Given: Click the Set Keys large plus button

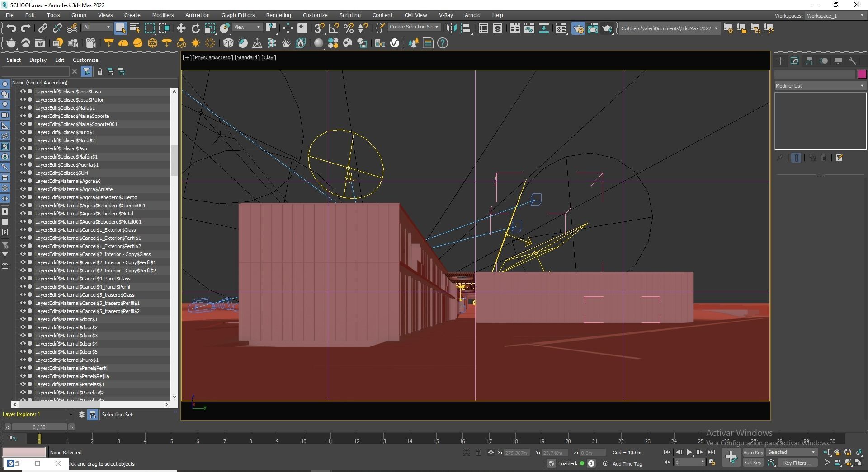Looking at the screenshot, I should 731,457.
